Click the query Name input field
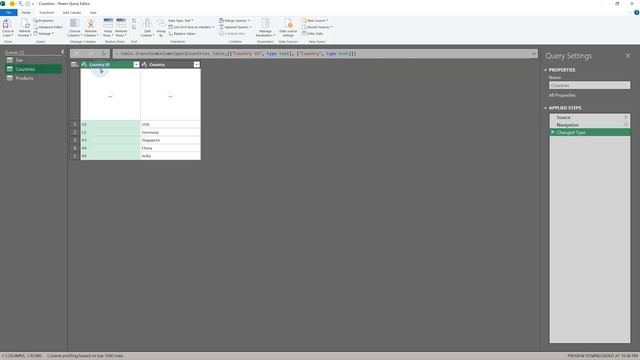The width and height of the screenshot is (640, 360). (x=589, y=85)
